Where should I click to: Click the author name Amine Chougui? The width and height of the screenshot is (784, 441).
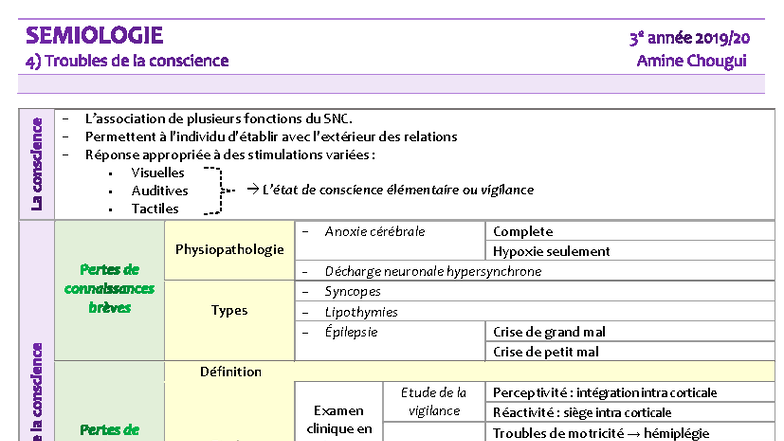tap(693, 61)
